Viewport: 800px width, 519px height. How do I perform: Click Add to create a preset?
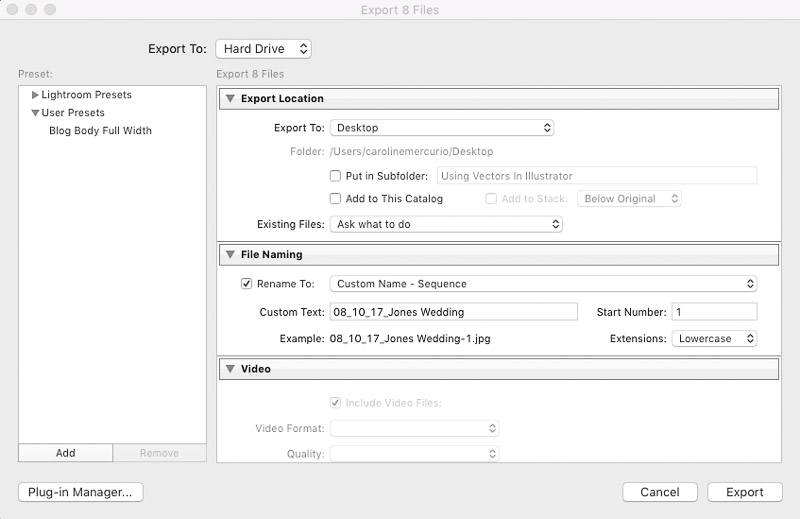point(65,453)
